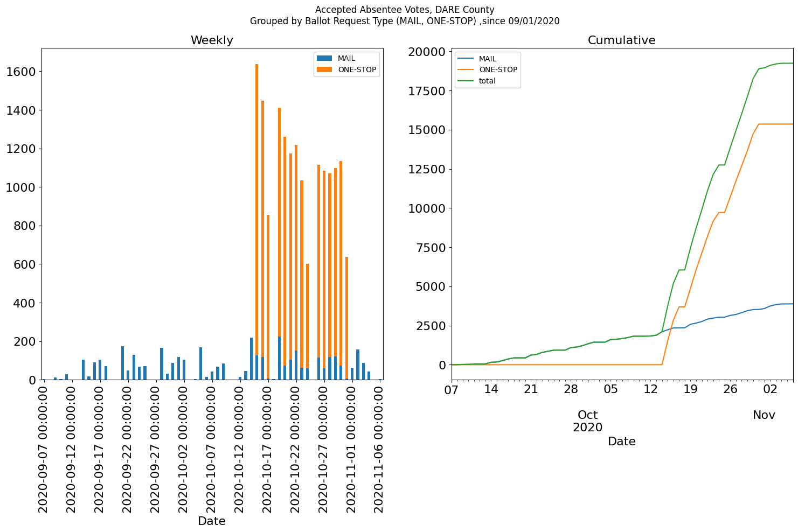Click the tallest Weekly bar, above 1600
Viewport: 798px width, 532px height.
pos(256,222)
